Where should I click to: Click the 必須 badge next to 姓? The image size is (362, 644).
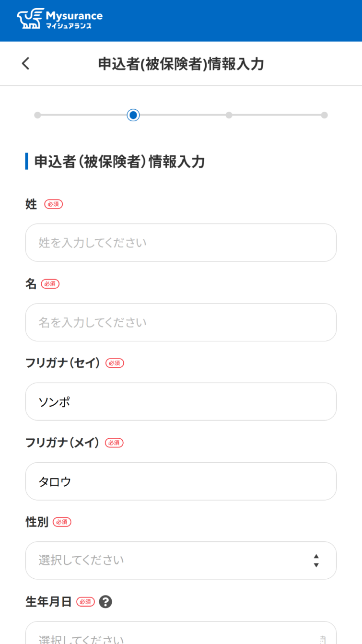point(54,204)
